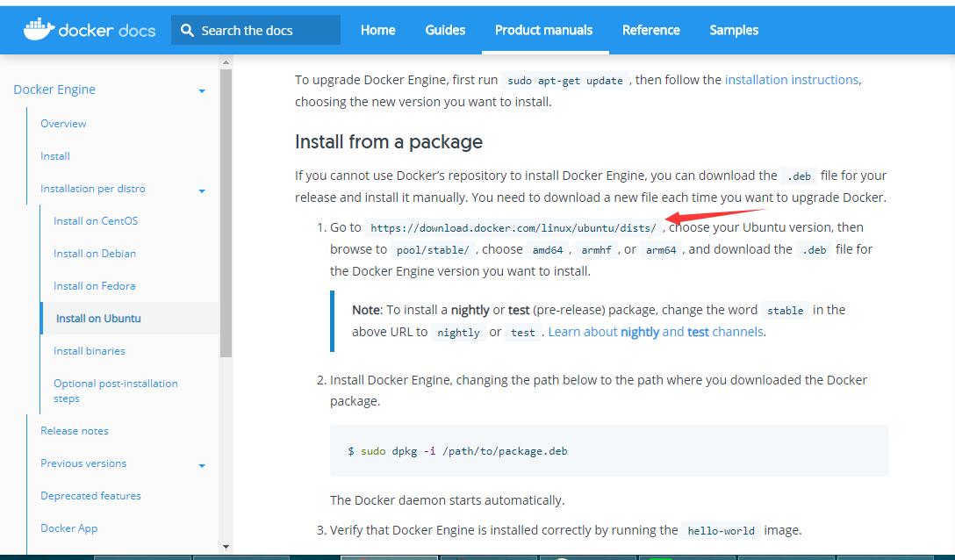The width and height of the screenshot is (955, 560).
Task: Click the sidebar scrollbar thumb
Action: (x=226, y=213)
